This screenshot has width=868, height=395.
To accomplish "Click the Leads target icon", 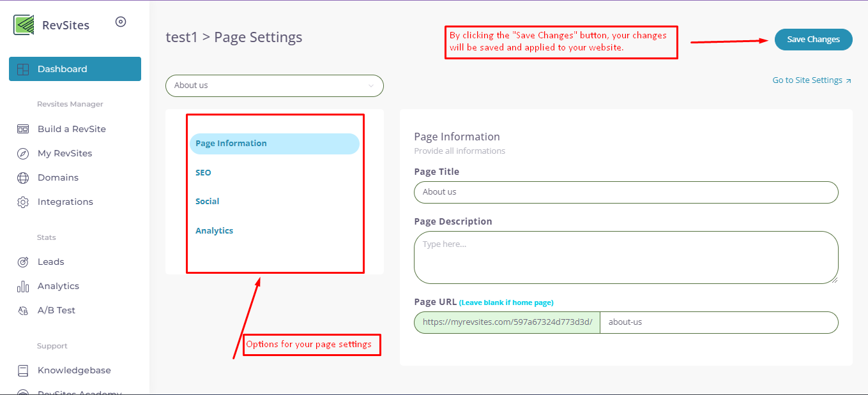I will click(x=23, y=262).
